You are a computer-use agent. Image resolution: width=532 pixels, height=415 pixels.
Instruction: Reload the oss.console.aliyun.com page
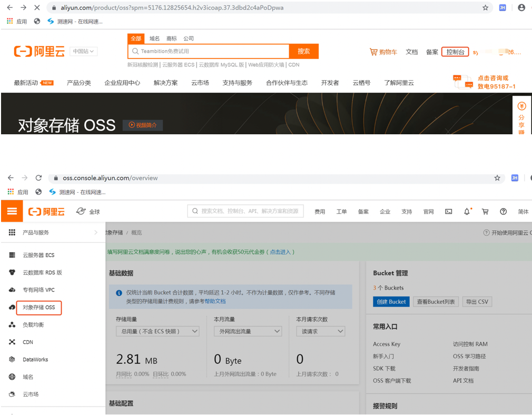point(38,178)
